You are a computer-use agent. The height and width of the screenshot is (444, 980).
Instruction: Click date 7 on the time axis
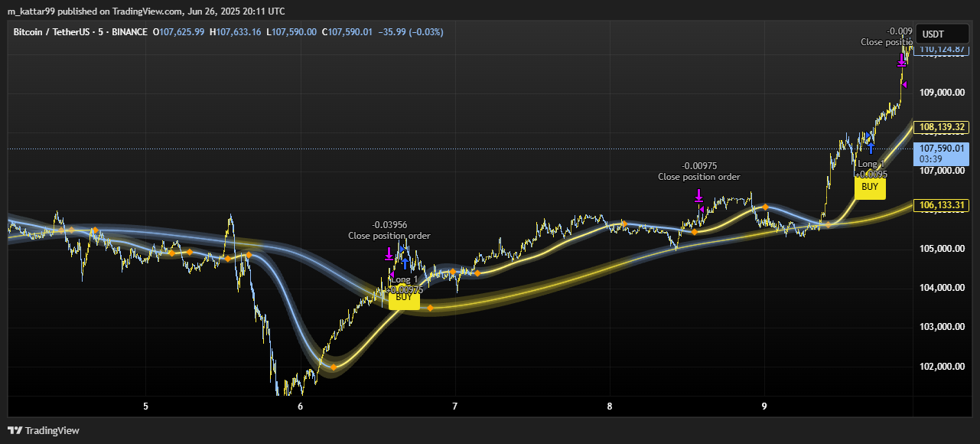tap(454, 406)
